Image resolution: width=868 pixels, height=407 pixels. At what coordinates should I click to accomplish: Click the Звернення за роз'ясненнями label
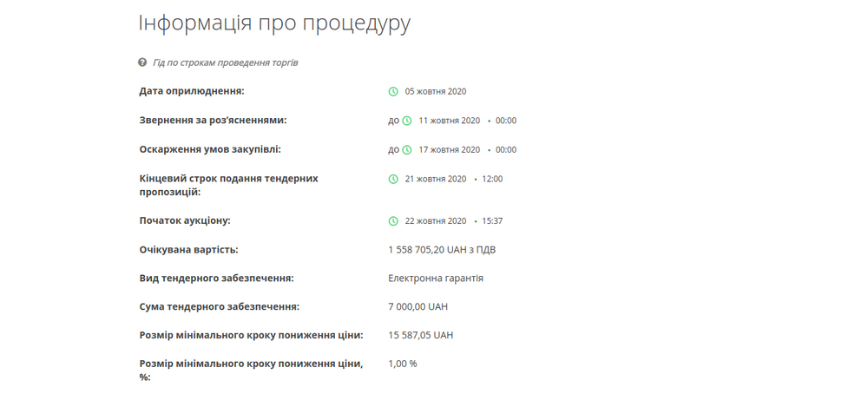coord(213,121)
